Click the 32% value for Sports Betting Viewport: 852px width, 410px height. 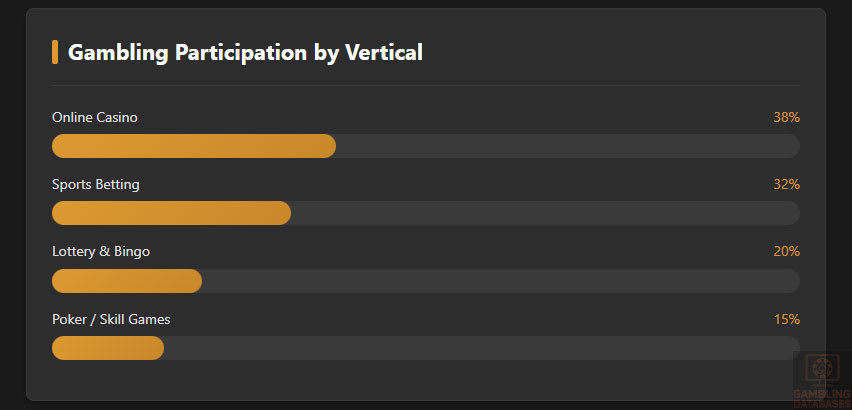coord(786,184)
